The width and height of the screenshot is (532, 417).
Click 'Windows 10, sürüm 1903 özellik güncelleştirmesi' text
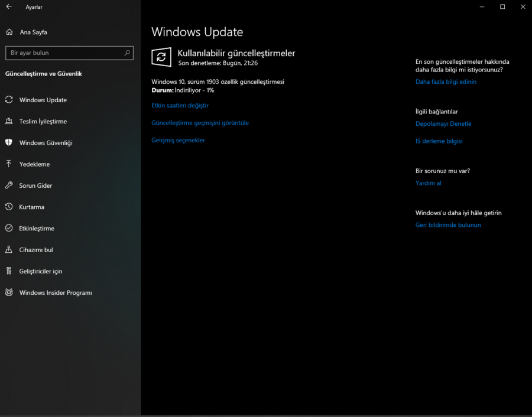pyautogui.click(x=218, y=82)
